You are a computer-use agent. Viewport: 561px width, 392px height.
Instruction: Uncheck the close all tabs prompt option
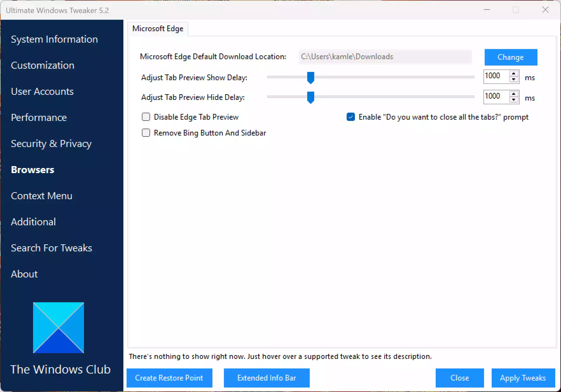coord(351,117)
